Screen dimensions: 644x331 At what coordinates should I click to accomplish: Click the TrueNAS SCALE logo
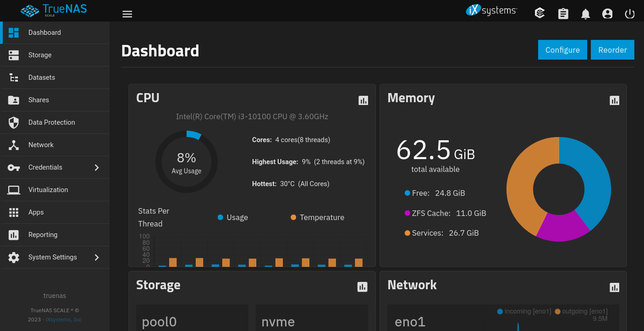[x=54, y=10]
